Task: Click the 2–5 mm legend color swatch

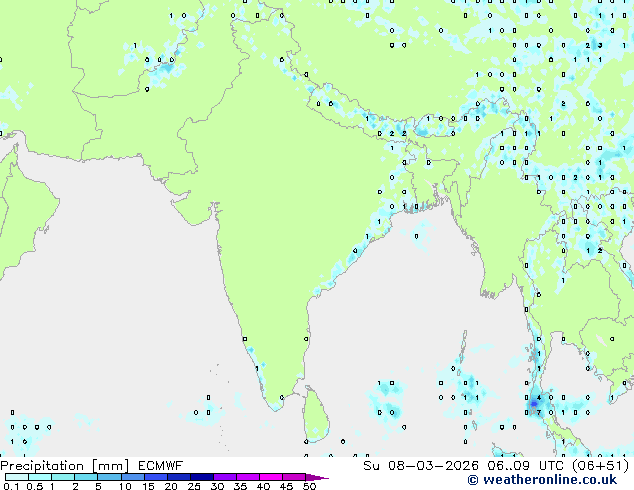Action: click(86, 477)
